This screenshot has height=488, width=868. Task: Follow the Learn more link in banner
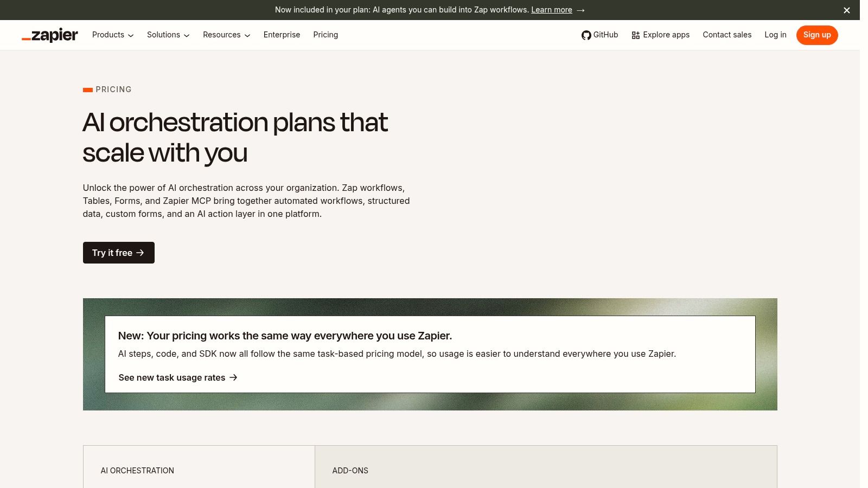tap(551, 10)
